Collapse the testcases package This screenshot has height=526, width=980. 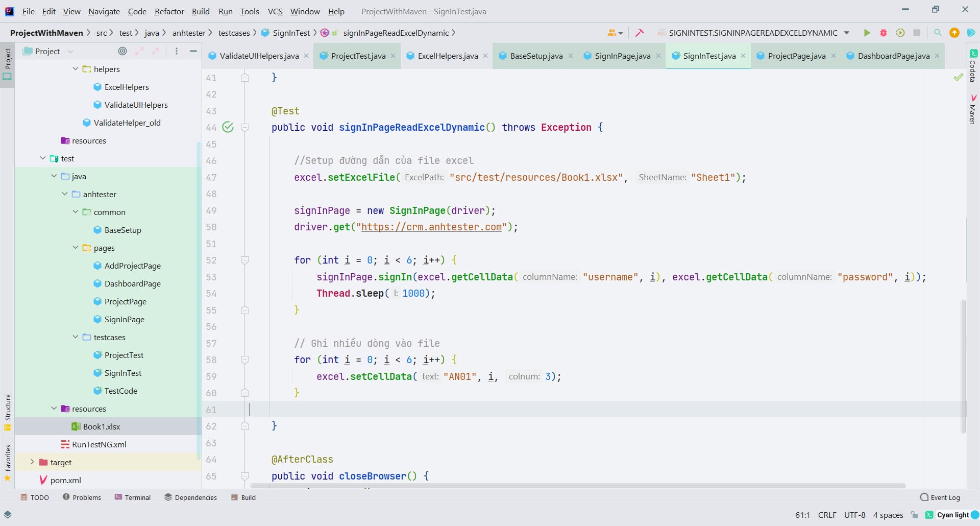pos(76,337)
